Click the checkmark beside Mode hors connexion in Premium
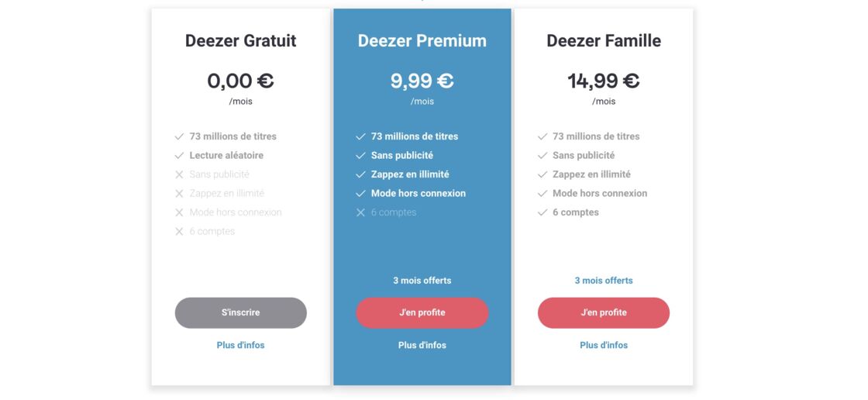 (x=361, y=193)
